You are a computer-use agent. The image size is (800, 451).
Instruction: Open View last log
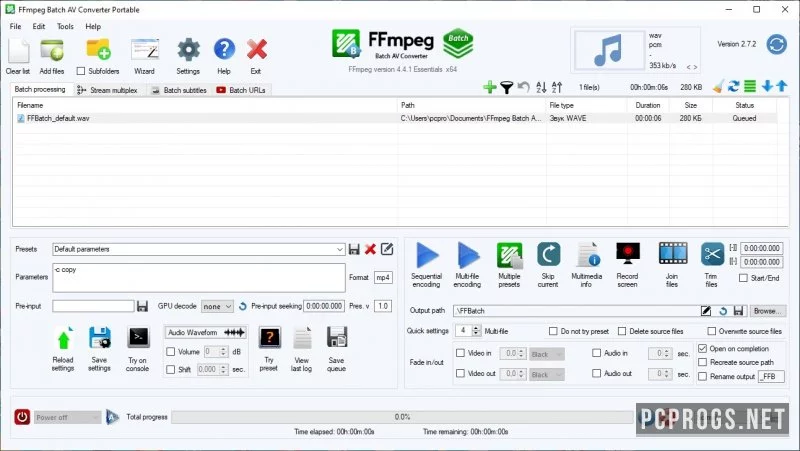[302, 338]
